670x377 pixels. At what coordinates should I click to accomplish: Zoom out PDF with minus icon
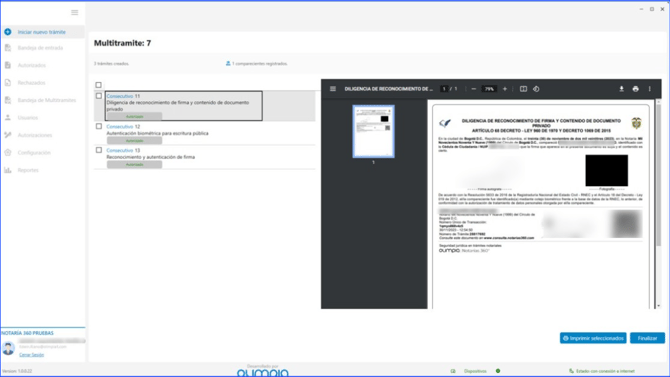473,89
